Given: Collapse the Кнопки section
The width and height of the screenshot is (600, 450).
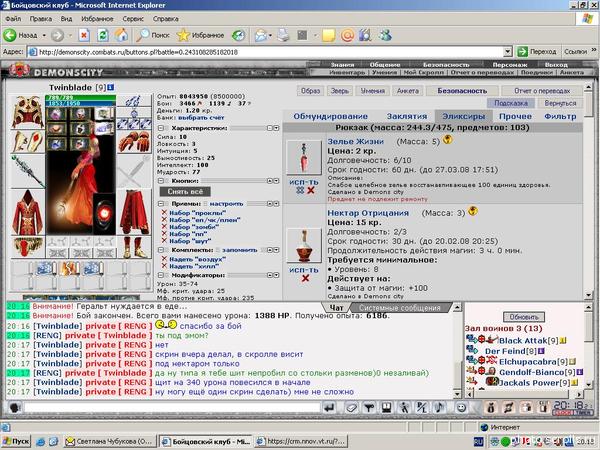Looking at the screenshot, I should [161, 181].
